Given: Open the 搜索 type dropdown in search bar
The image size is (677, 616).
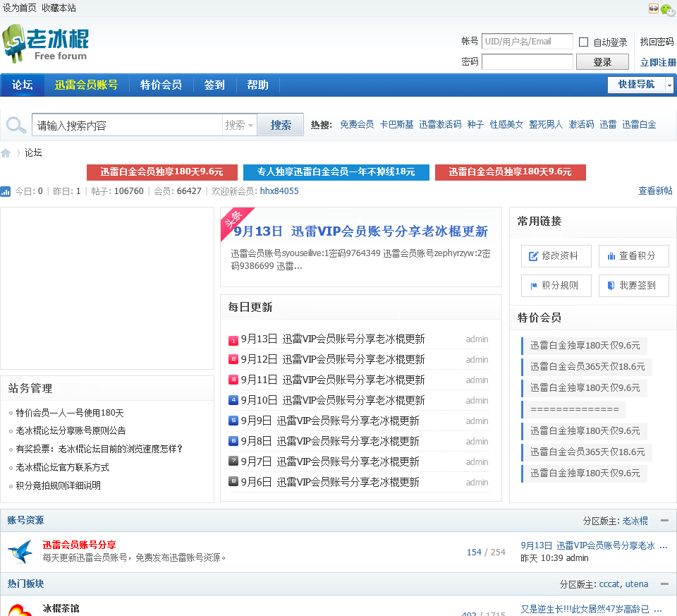Looking at the screenshot, I should (x=240, y=126).
